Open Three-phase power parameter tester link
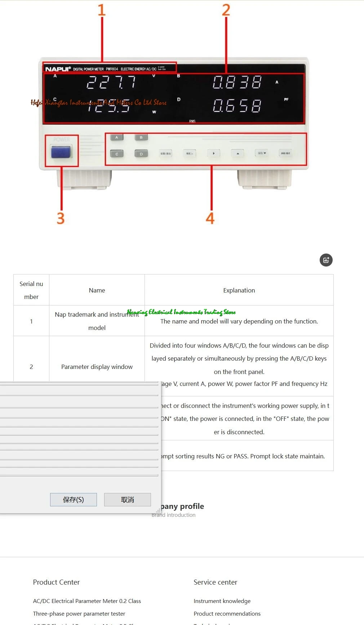The width and height of the screenshot is (364, 625). pyautogui.click(x=79, y=613)
